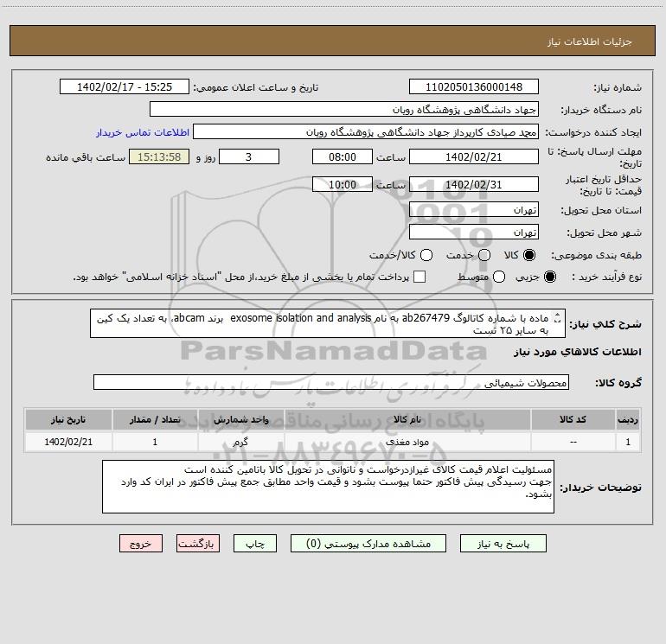666x644 pixels.
Task: Click the چاپ print button
Action: [x=255, y=544]
